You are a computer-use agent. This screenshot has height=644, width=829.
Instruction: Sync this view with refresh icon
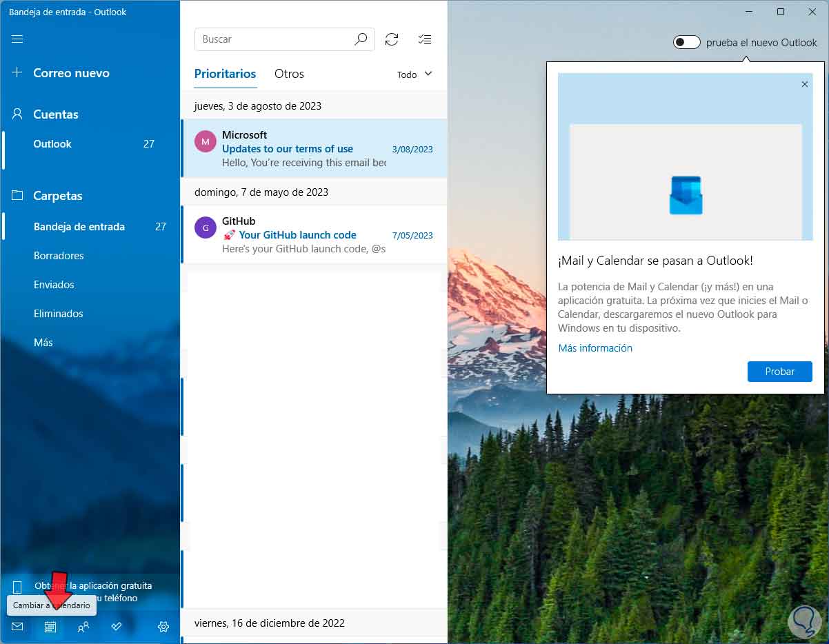(392, 39)
